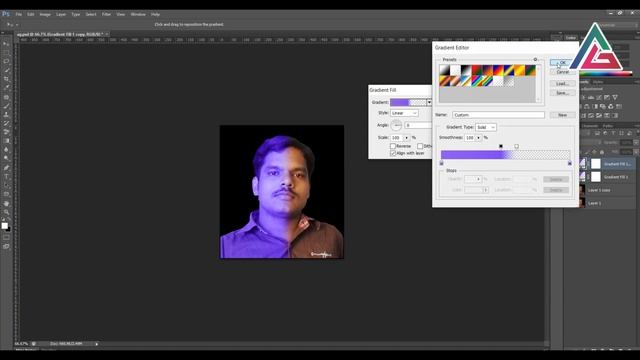Toggle Quick Mask mode icon
Image resolution: width=640 pixels, height=360 pixels.
click(x=6, y=238)
